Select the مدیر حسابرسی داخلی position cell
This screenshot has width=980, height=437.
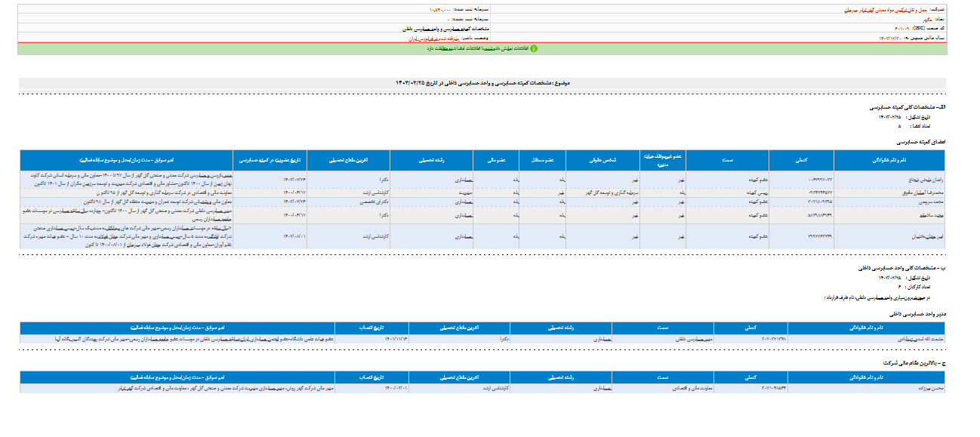click(664, 339)
